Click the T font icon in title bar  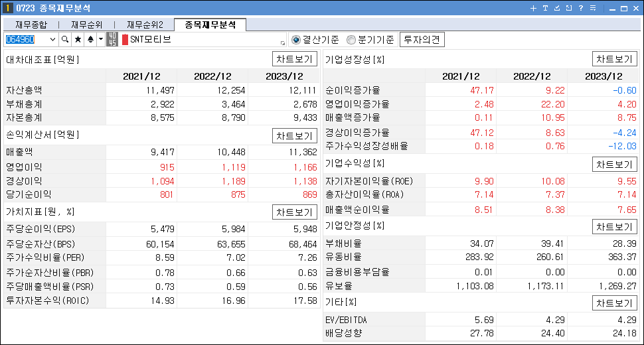pos(545,8)
